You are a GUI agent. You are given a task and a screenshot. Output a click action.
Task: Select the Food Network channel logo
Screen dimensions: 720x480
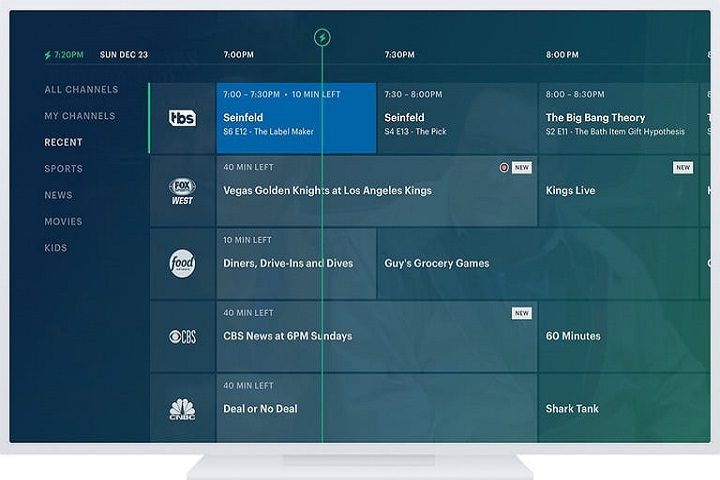pos(182,264)
